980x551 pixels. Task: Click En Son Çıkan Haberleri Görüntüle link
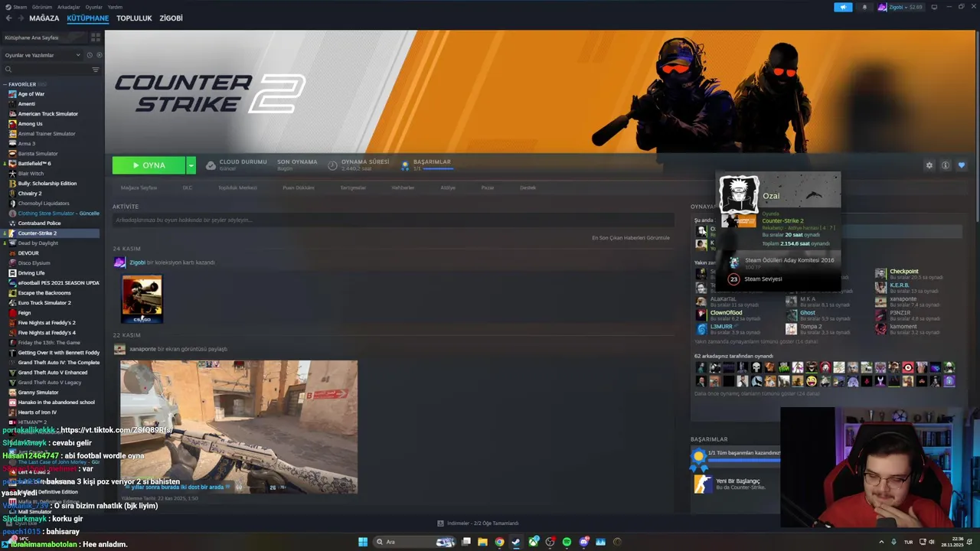click(x=631, y=238)
